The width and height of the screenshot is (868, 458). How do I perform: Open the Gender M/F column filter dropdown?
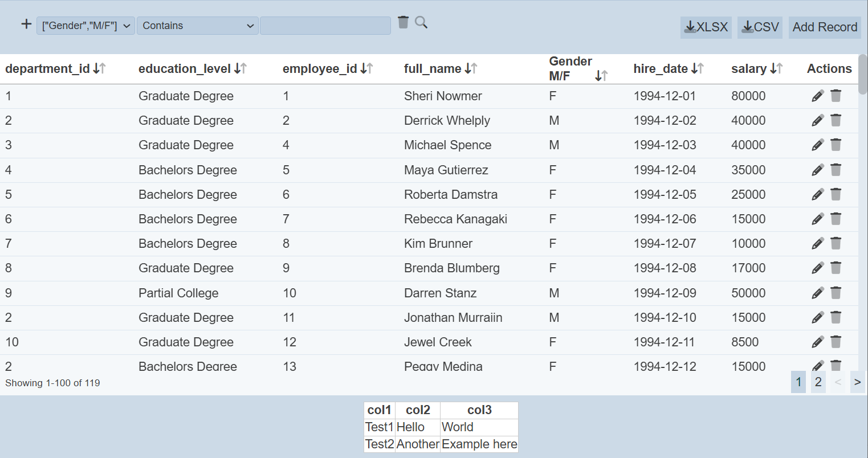tap(85, 26)
